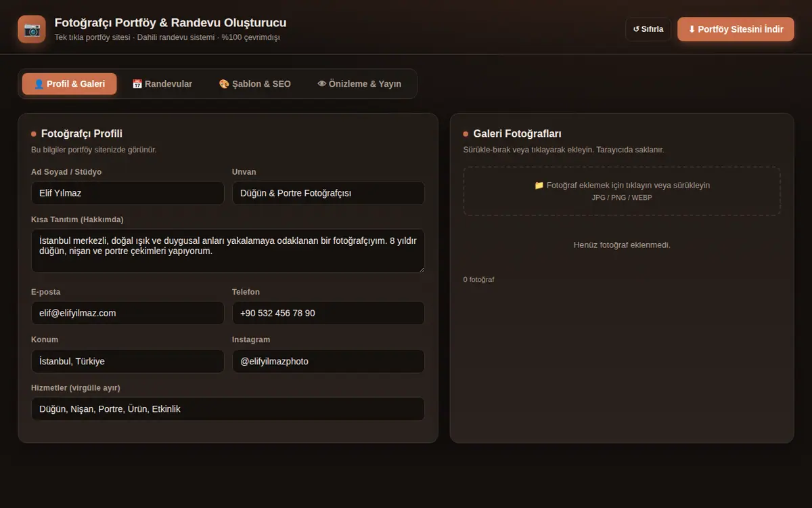Screen dimensions: 812x508
Task: Click the '0 fotoğraf' counter text
Action: pos(479,280)
